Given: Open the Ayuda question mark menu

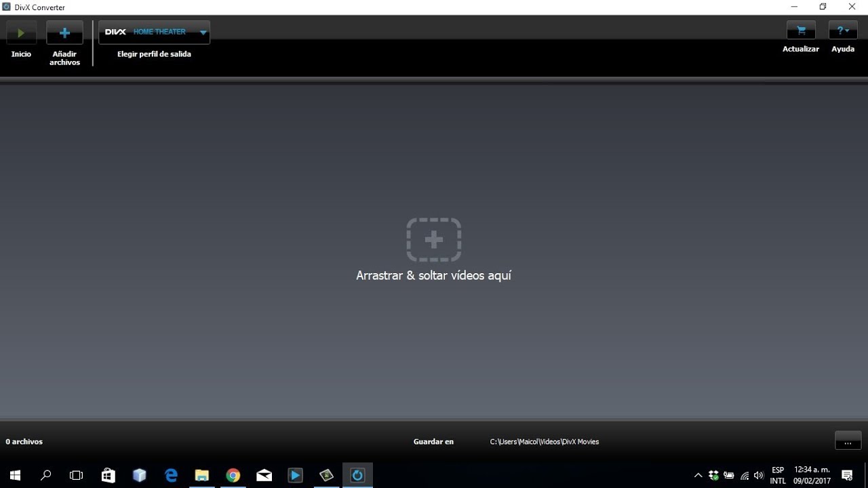Looking at the screenshot, I should click(x=843, y=30).
